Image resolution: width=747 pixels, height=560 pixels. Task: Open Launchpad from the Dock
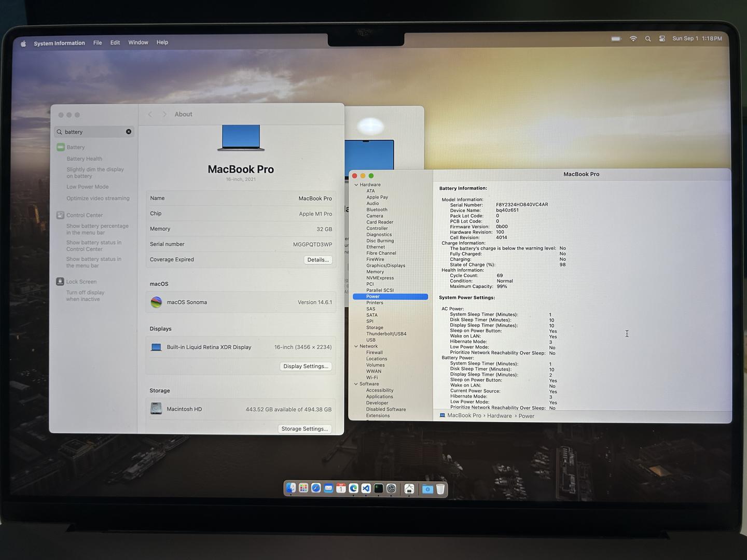pyautogui.click(x=303, y=488)
